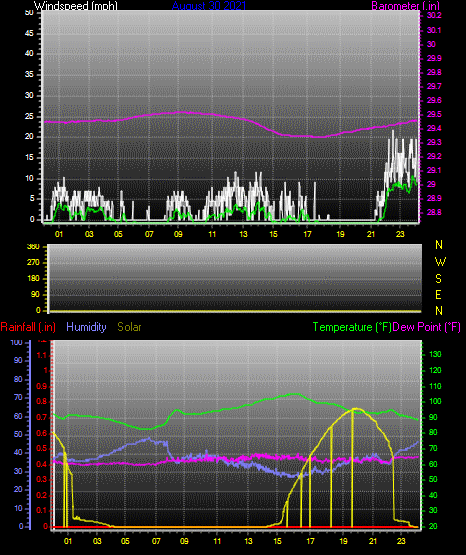The width and height of the screenshot is (466, 555).
Task: Select the Rainfall (.in) legend label
Action: pos(28,327)
